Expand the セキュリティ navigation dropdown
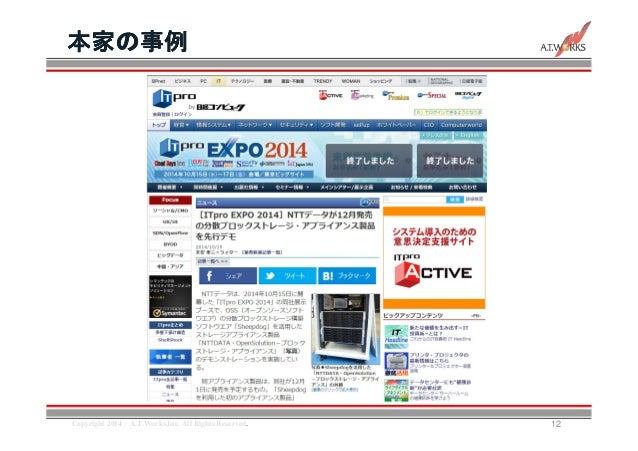The image size is (638, 451). [x=296, y=125]
